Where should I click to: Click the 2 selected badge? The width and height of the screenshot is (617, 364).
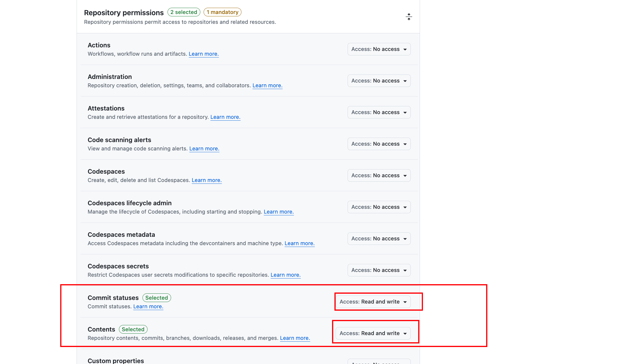(x=184, y=12)
